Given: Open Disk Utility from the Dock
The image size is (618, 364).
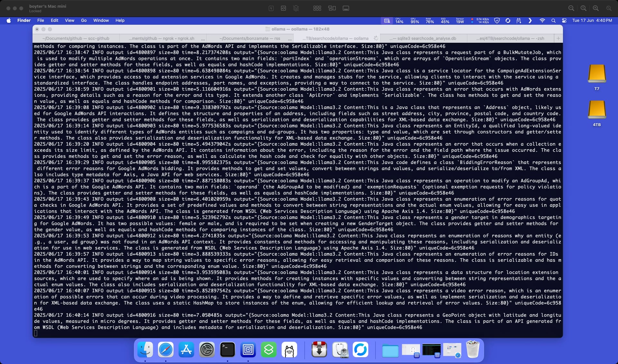Looking at the screenshot, I should click(340, 350).
